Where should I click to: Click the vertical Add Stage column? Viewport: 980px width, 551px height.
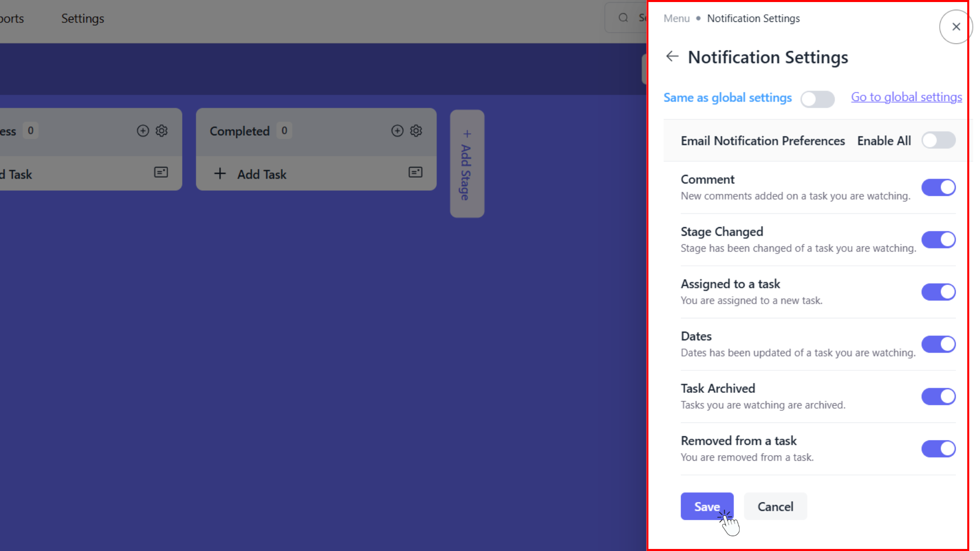click(x=467, y=164)
